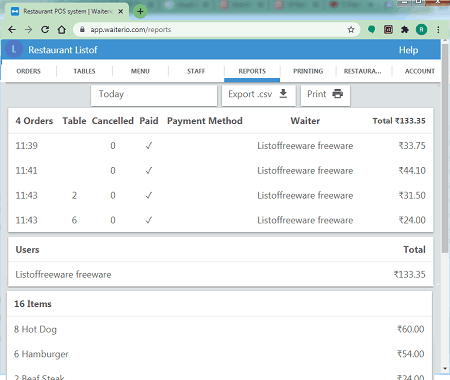Image resolution: width=450 pixels, height=380 pixels.
Task: Open the Today date range selector
Action: [x=154, y=95]
